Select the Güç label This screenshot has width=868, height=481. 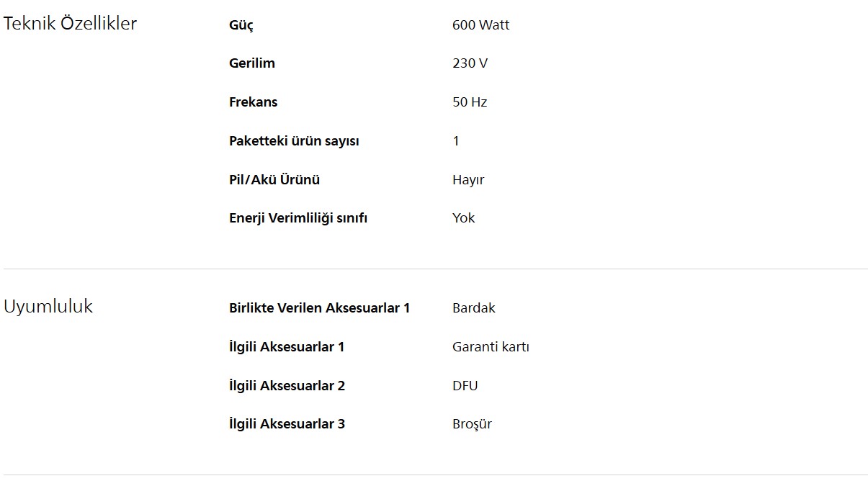[x=241, y=25]
